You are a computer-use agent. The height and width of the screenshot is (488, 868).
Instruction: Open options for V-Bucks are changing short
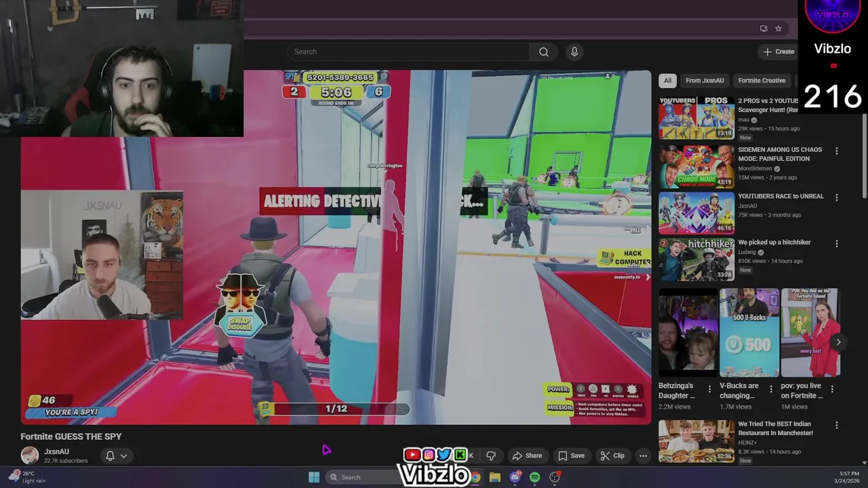point(770,389)
